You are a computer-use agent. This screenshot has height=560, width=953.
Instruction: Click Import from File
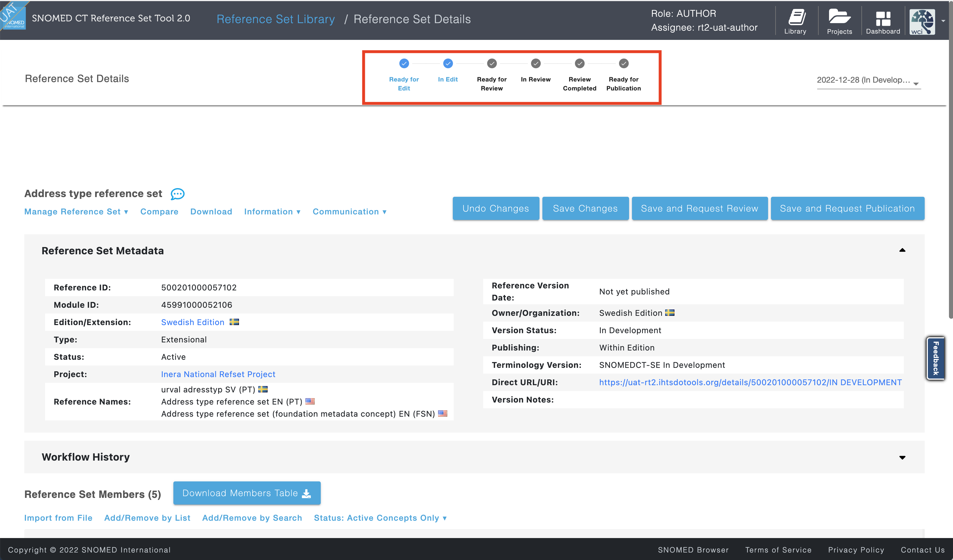58,518
